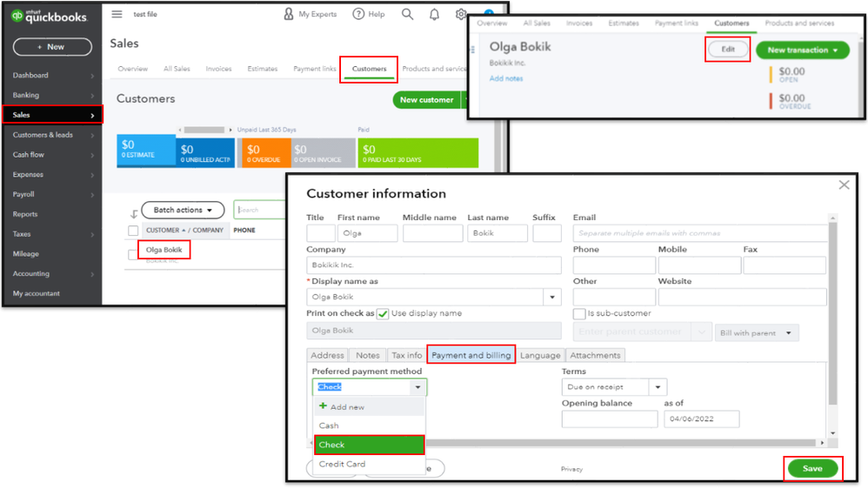The width and height of the screenshot is (868, 489).
Task: Open Olga Bokik customer link
Action: (x=164, y=250)
